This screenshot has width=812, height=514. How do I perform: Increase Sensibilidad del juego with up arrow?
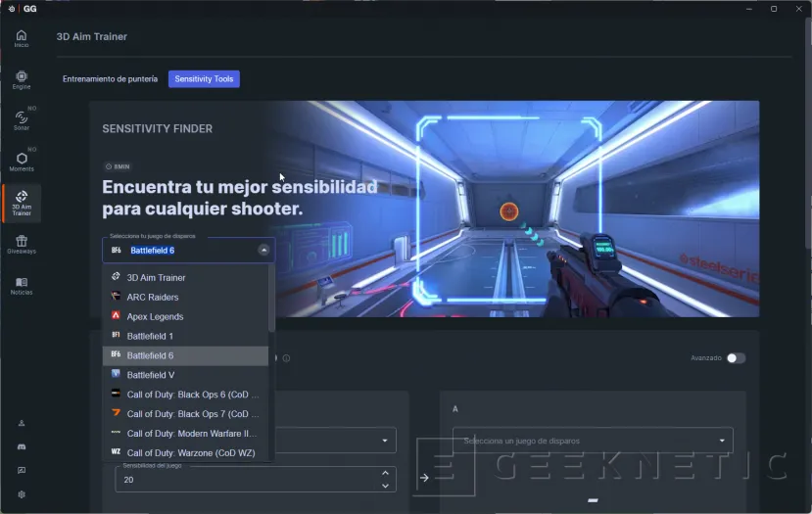[385, 473]
